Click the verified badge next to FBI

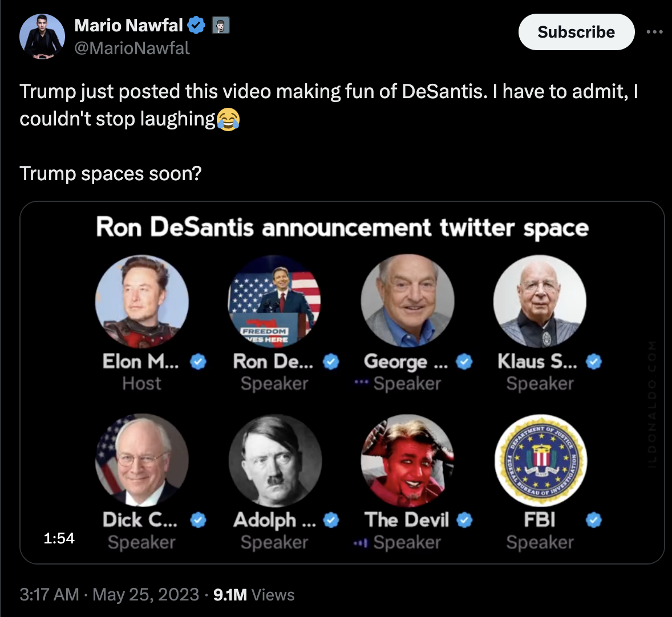pos(594,520)
